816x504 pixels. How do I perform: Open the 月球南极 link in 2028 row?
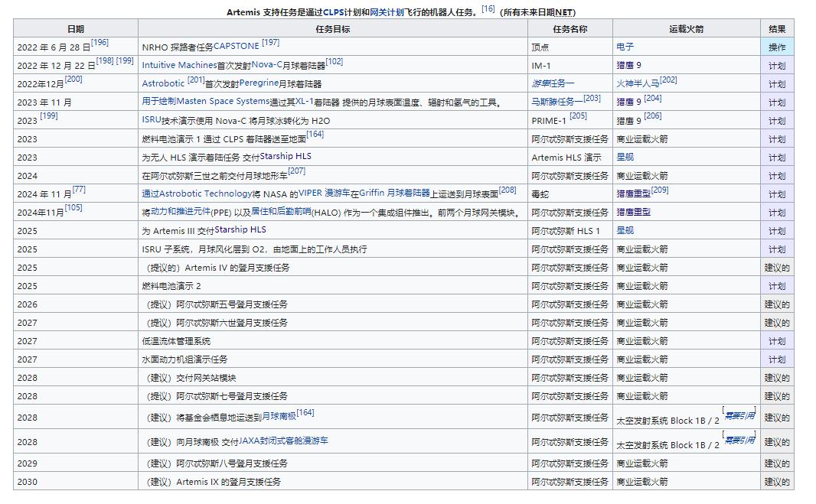click(x=280, y=416)
